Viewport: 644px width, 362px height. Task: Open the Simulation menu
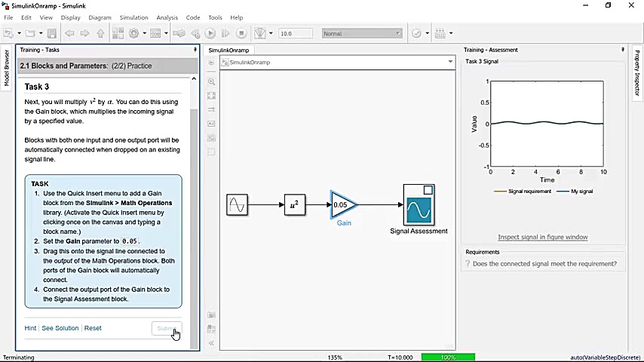point(133,17)
